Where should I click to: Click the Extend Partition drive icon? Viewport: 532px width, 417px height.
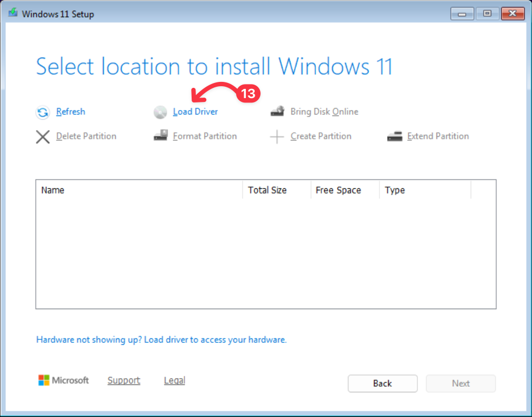395,137
